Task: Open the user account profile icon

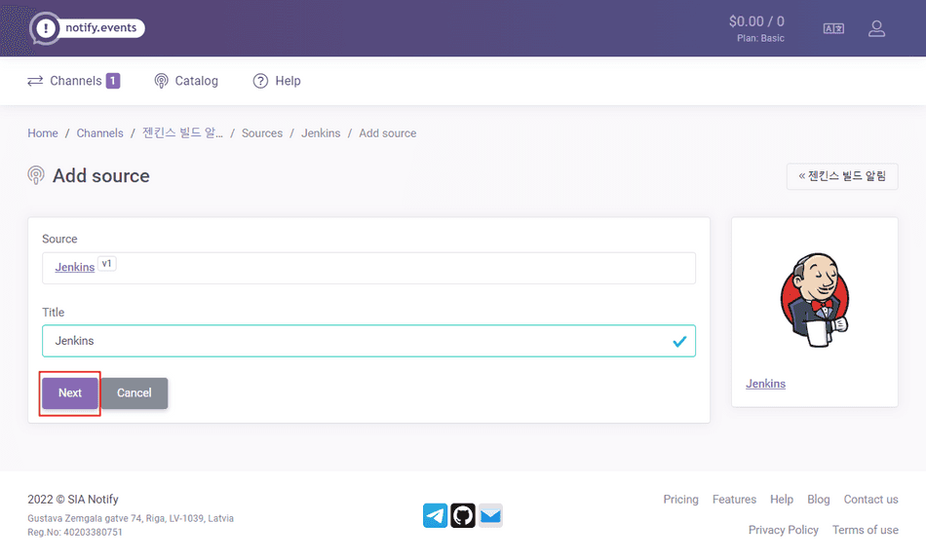Action: [876, 28]
